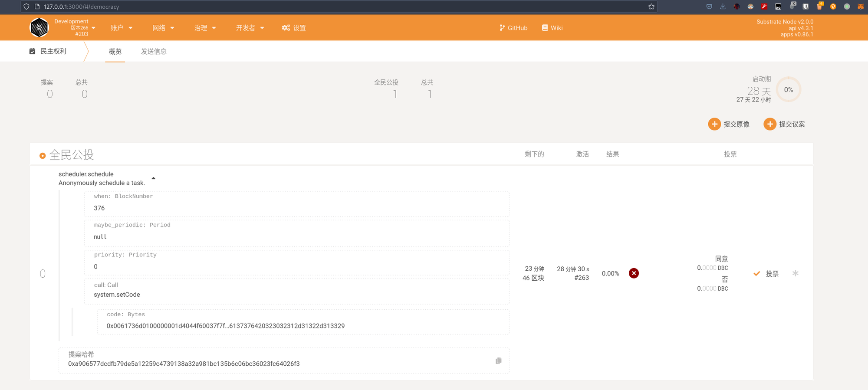Image resolution: width=868 pixels, height=390 pixels.
Task: Click the page info icon in address bar
Action: [37, 7]
